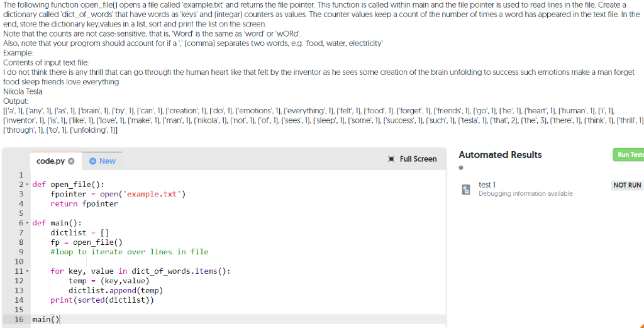Click the Full Screen icon
Image resolution: width=644 pixels, height=328 pixels.
[x=391, y=159]
